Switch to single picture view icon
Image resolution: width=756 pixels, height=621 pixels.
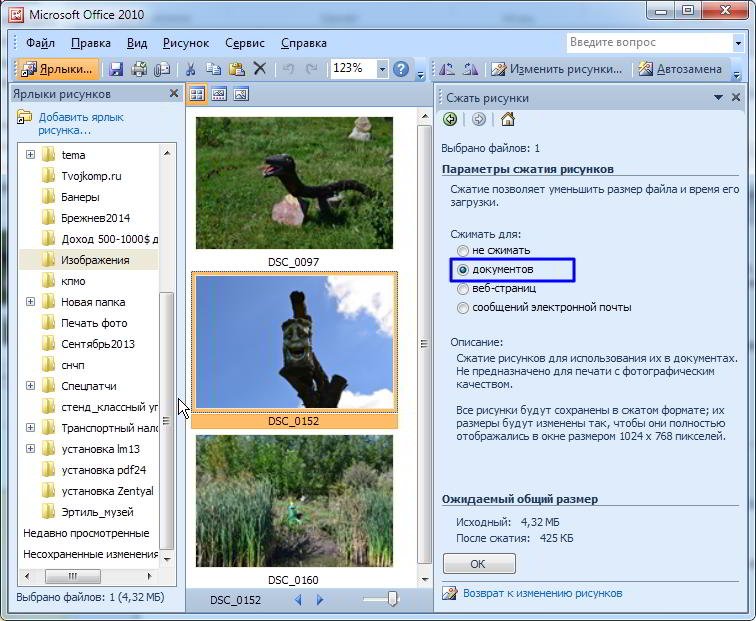[241, 95]
